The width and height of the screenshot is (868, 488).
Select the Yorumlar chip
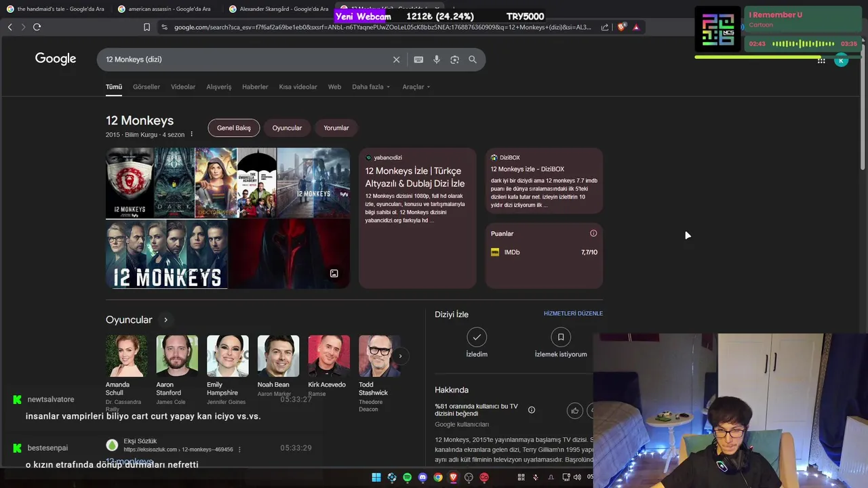point(336,127)
